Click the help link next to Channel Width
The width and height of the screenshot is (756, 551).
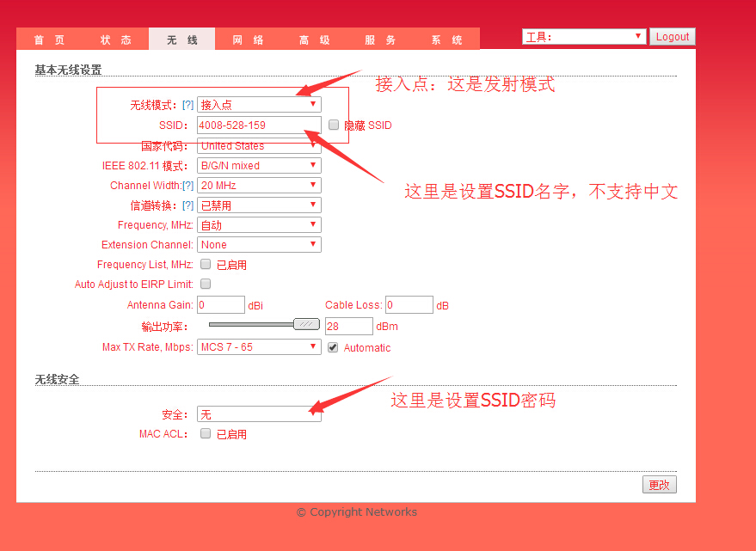point(188,186)
